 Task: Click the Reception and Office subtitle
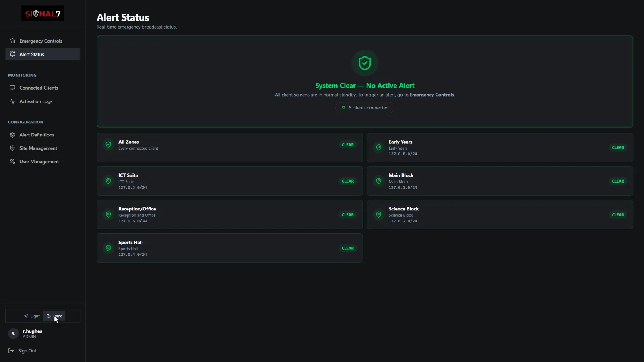click(137, 216)
